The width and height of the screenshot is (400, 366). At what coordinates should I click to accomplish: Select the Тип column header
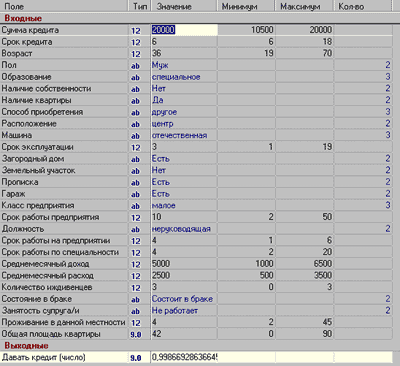[140, 6]
